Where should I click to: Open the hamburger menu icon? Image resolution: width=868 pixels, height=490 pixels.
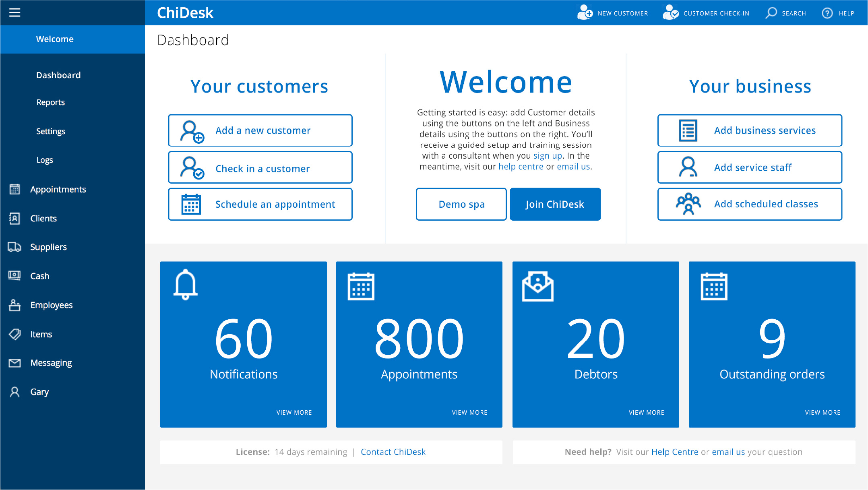(15, 12)
